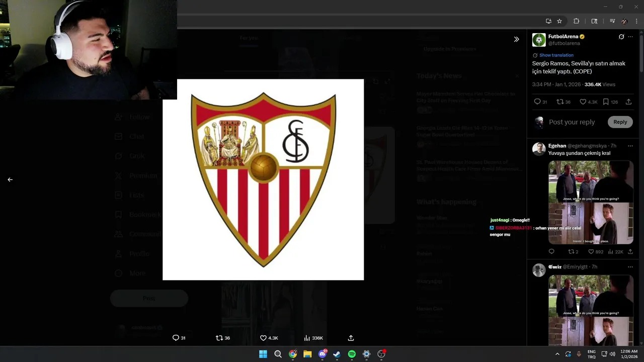Bookmark the post showing 126
Image resolution: width=644 pixels, height=362 pixels.
click(x=610, y=102)
